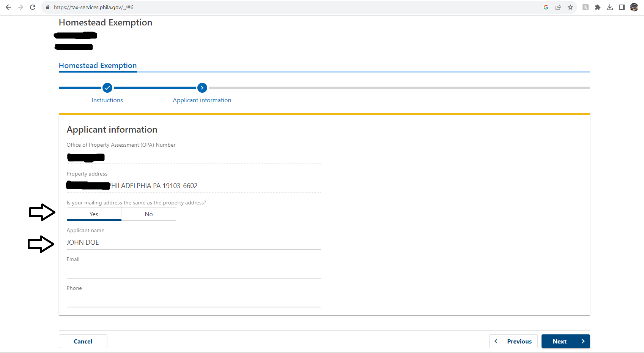Click the Applicant information step label

(202, 100)
